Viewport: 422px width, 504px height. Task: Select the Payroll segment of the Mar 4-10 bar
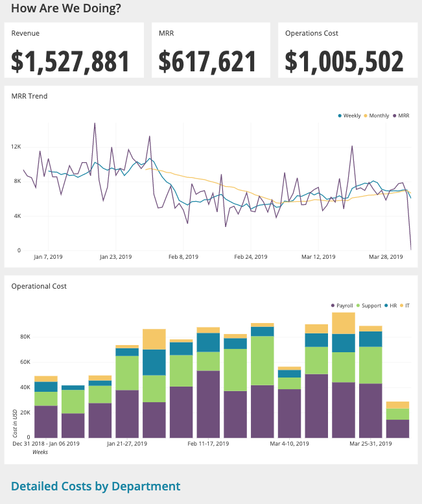[289, 413]
